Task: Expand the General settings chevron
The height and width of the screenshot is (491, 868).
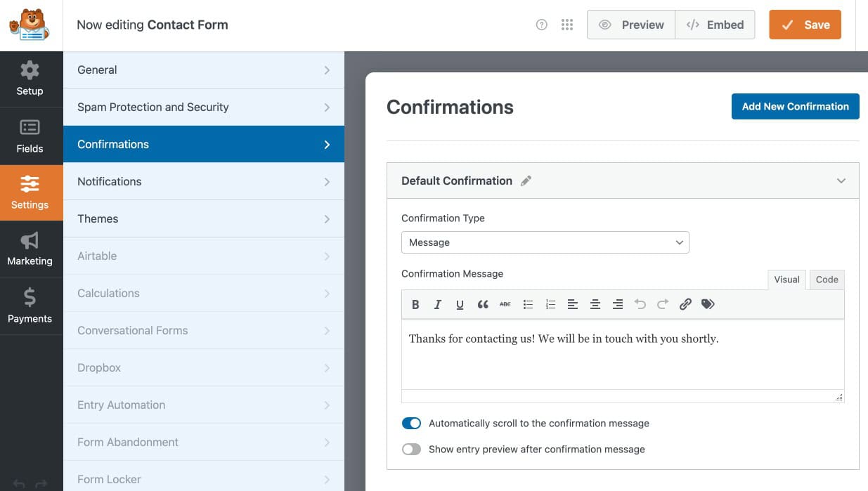Action: coord(327,70)
